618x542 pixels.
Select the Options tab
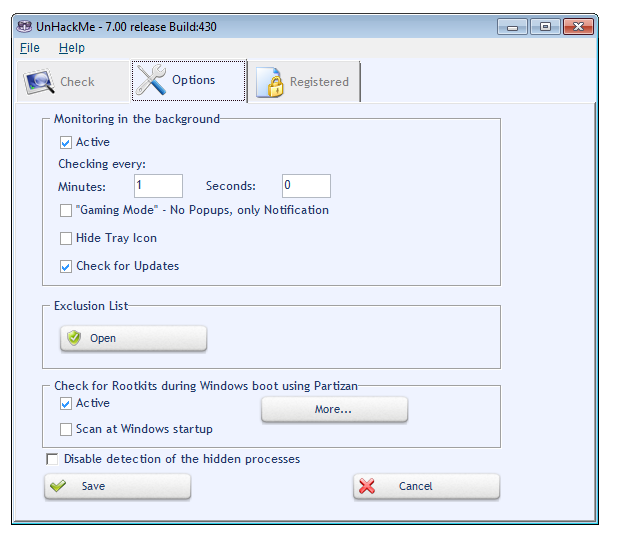click(x=188, y=81)
